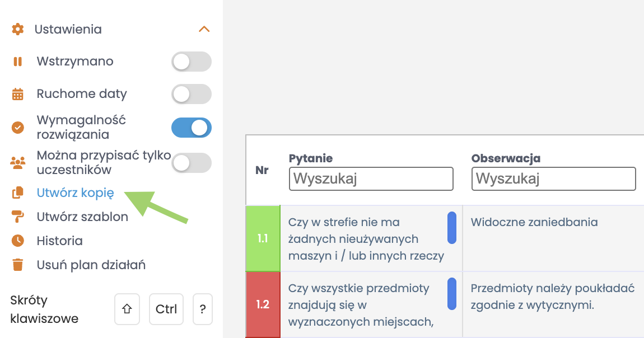Screen dimensions: 644x338
Task: Click the Ustawienia gear icon
Action: click(x=18, y=29)
